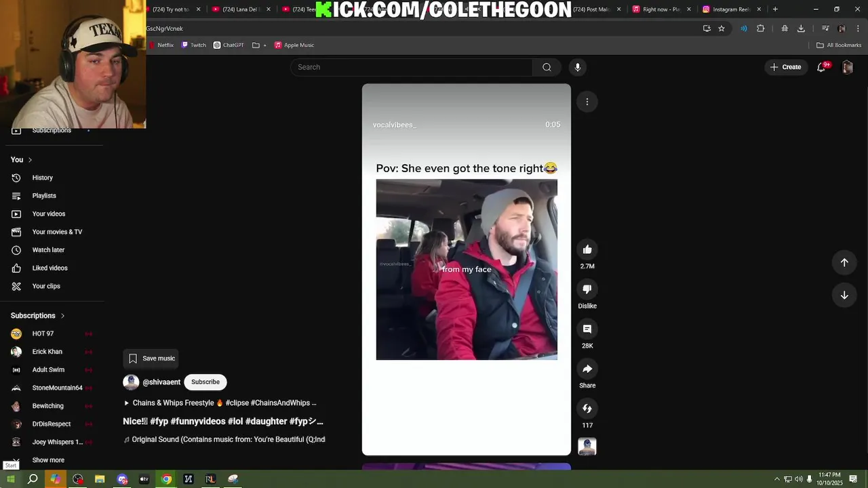Open the three-dot more actions menu
Image resolution: width=868 pixels, height=488 pixels.
pos(587,102)
